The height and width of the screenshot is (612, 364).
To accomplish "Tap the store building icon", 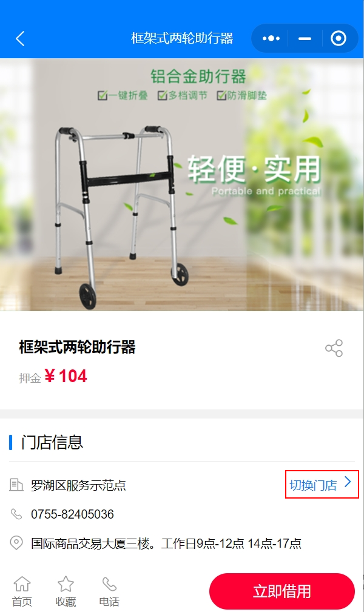I will pyautogui.click(x=16, y=485).
